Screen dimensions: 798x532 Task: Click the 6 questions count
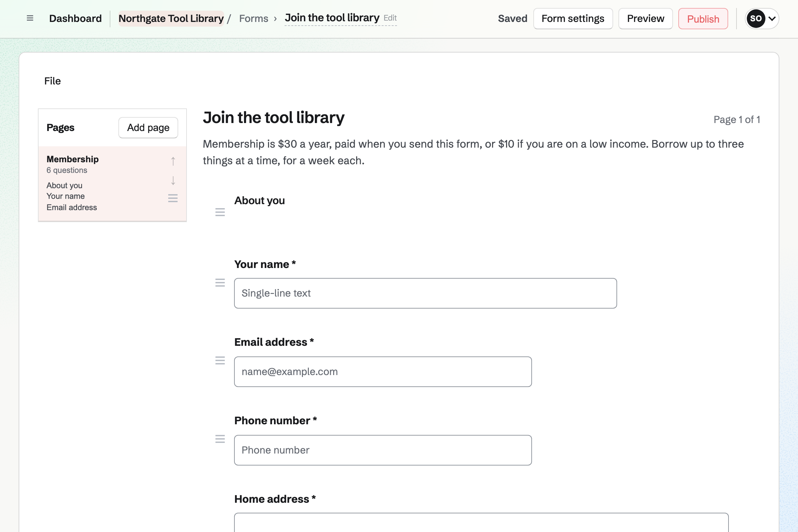(67, 170)
